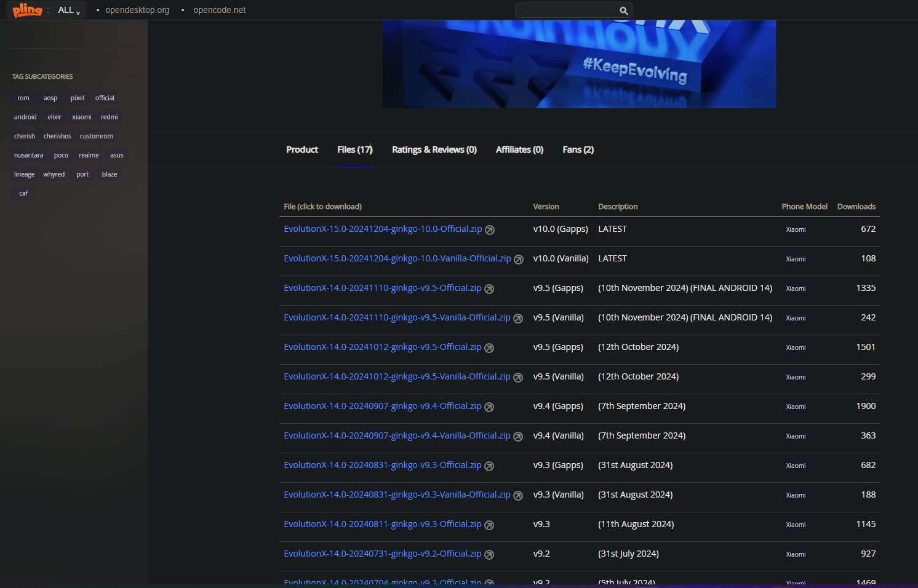Open the Ratings & Reviews (0) tab
Screen dimensions: 918x588
tap(434, 149)
